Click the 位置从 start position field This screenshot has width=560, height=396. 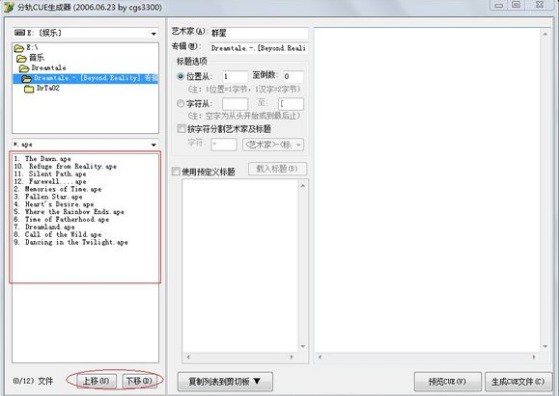(x=235, y=76)
